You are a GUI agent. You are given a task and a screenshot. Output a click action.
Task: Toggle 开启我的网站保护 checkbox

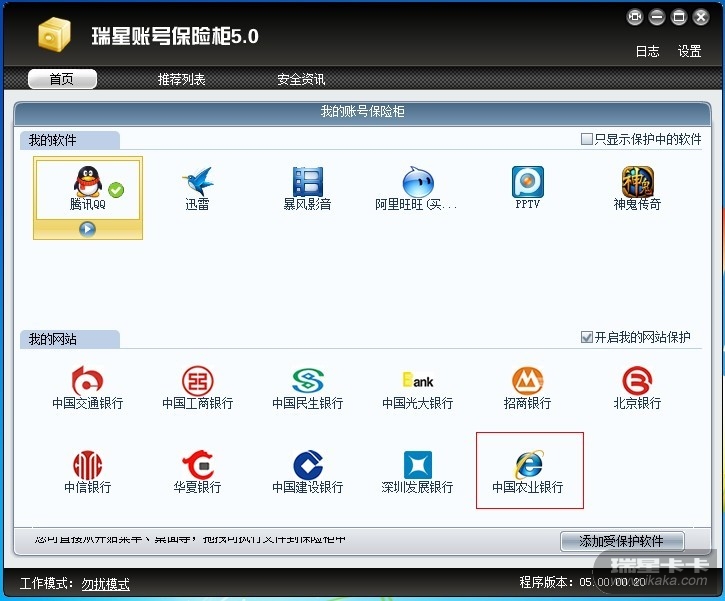click(586, 337)
